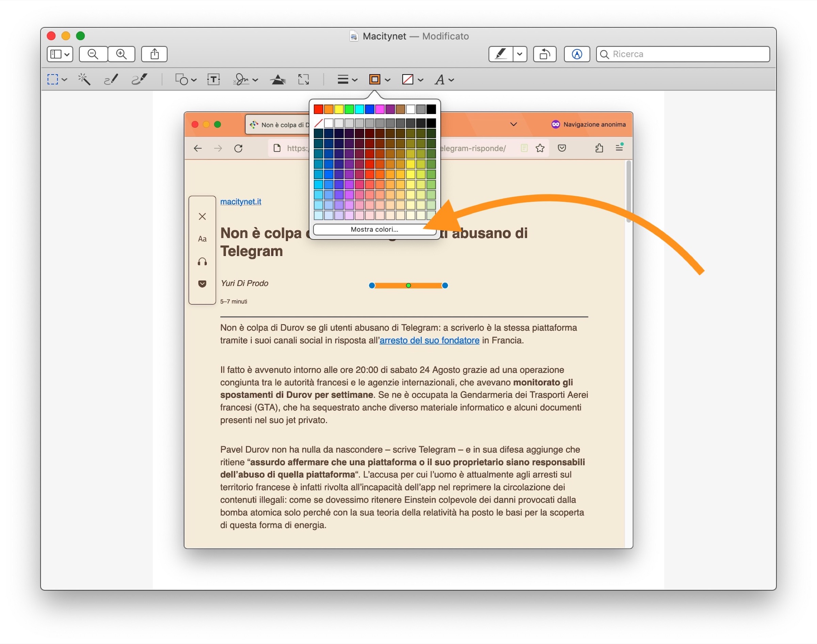
Task: Toggle the Markup toolbar button
Action: pos(576,54)
